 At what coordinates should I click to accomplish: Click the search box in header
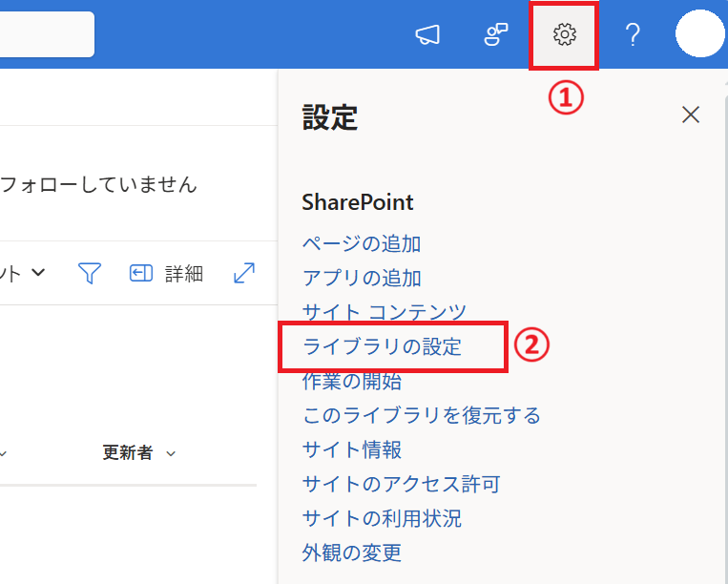pyautogui.click(x=47, y=34)
